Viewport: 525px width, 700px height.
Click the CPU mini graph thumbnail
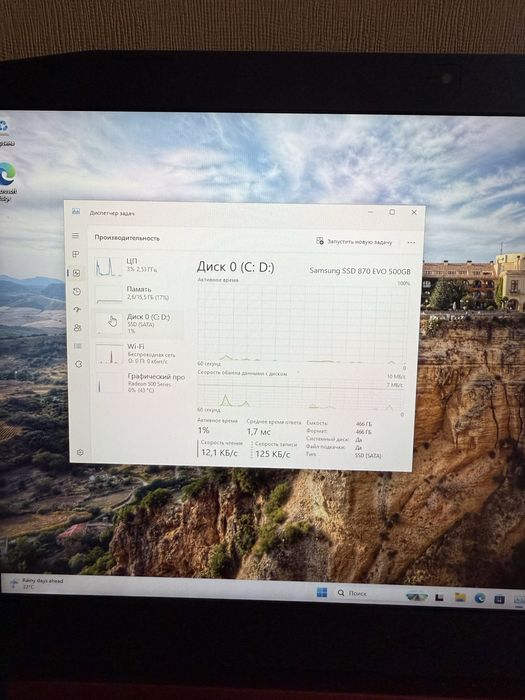coord(108,267)
